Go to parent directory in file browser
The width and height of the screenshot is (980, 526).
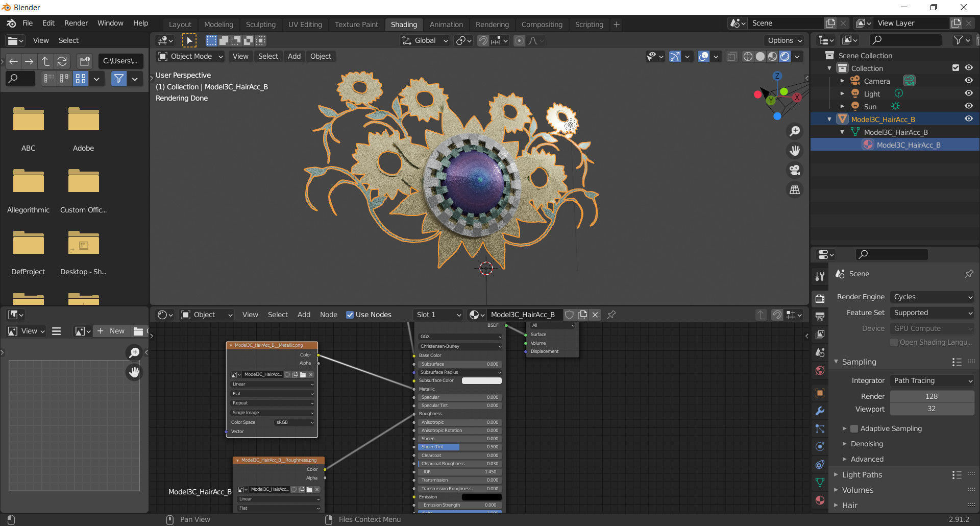45,61
